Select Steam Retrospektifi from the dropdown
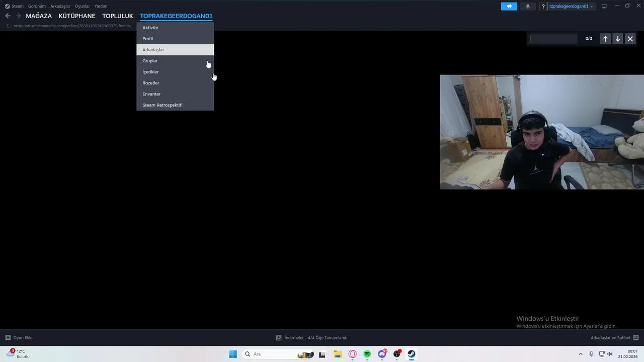 175,105
